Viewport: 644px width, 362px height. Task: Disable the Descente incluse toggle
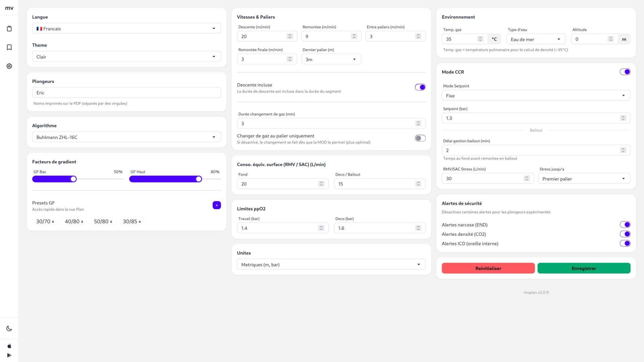point(420,87)
